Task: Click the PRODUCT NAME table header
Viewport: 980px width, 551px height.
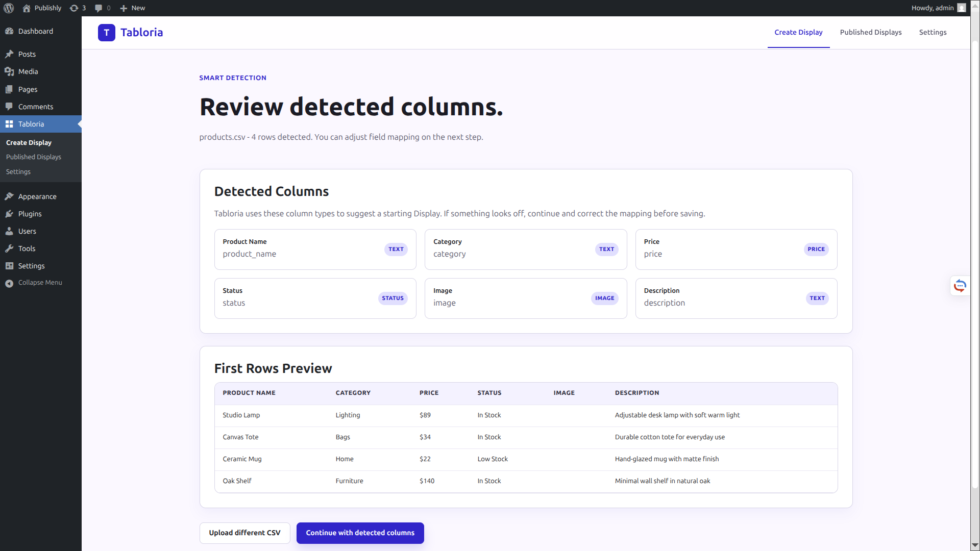Action: click(249, 393)
